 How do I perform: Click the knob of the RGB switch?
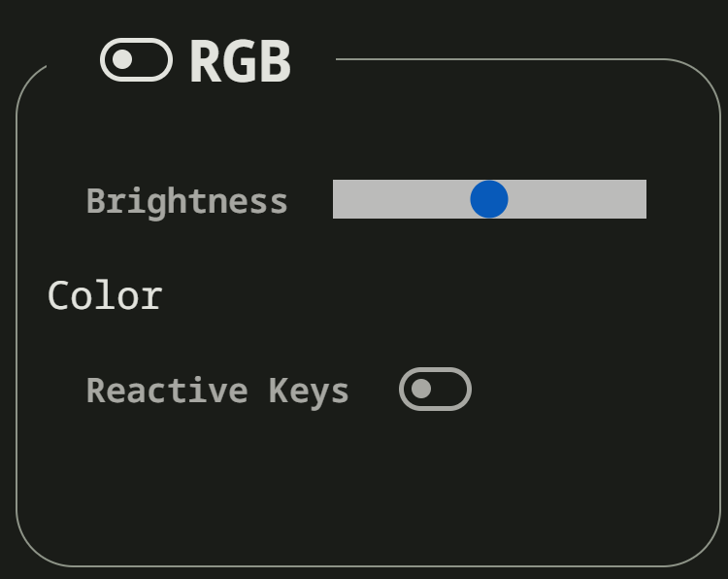tap(122, 60)
